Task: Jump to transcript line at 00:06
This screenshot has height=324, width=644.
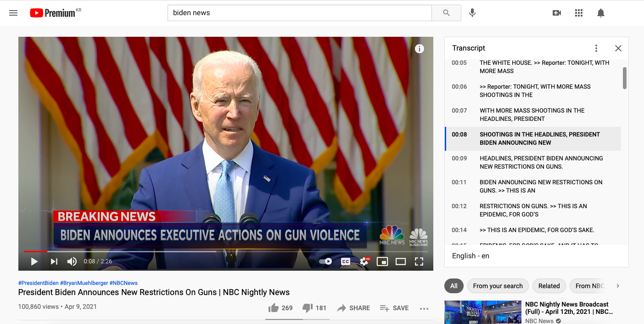Action: [x=532, y=91]
